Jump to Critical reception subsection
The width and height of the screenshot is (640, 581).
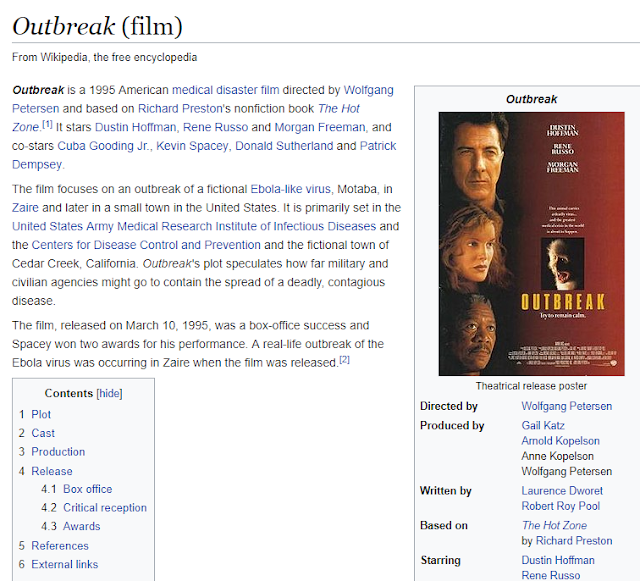[105, 508]
